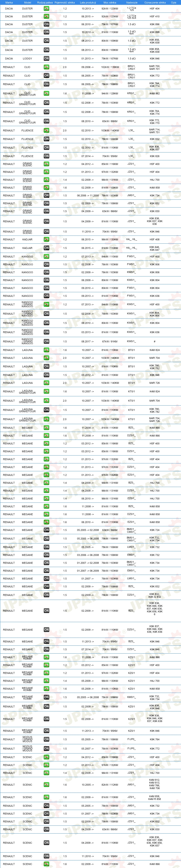Click the K4M R 858 engine cell
Screen dimensions: 181x868
coord(155,798)
